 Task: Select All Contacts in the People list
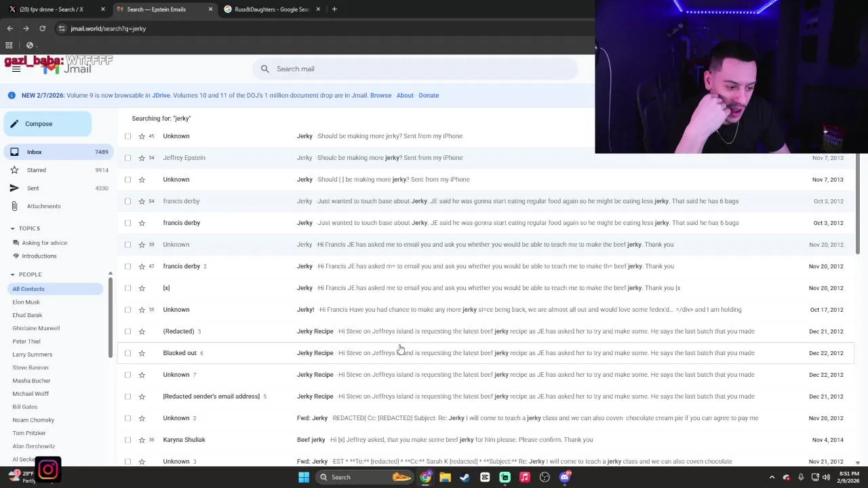(54, 289)
